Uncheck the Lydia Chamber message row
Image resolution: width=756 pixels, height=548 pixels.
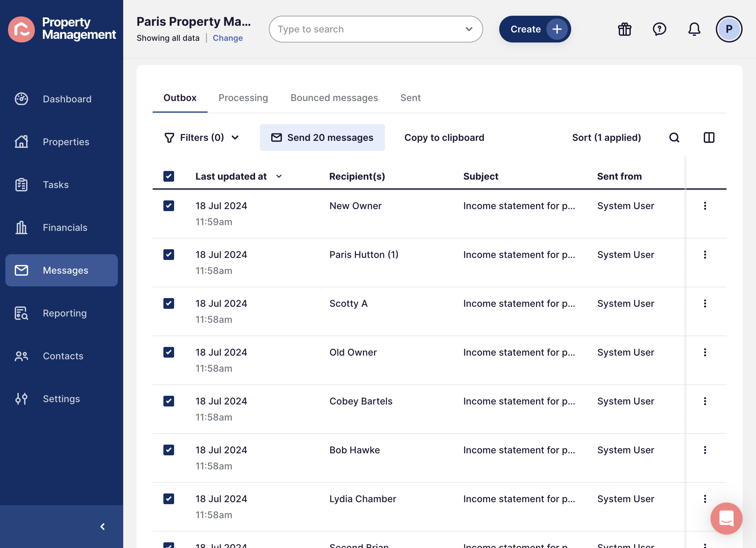tap(169, 499)
